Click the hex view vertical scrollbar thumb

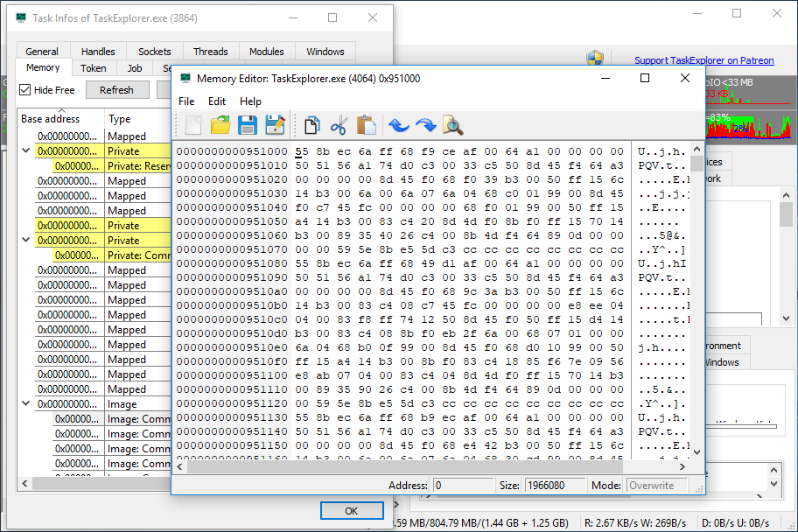697,164
